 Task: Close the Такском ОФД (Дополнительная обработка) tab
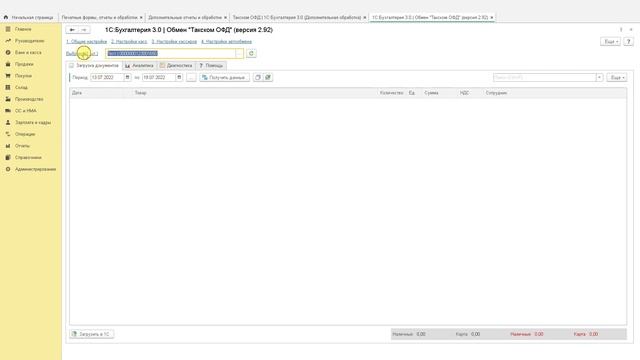pos(365,18)
